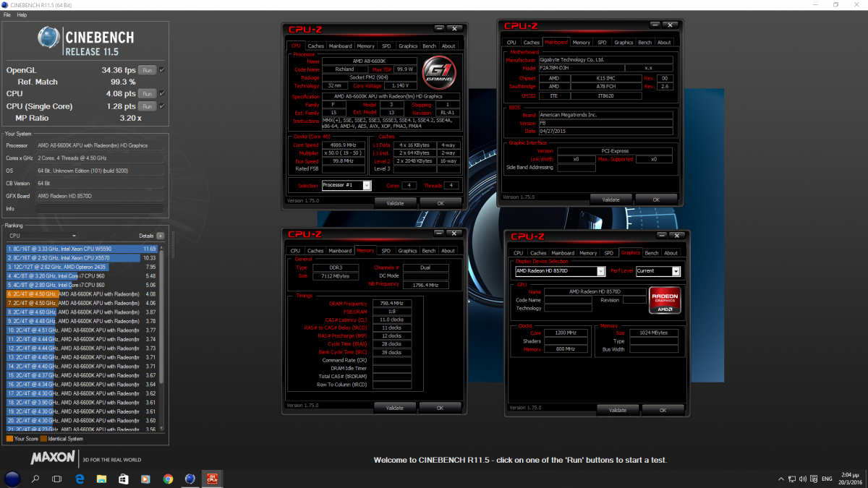Open Bench tab in the Motherboard window

coord(644,43)
